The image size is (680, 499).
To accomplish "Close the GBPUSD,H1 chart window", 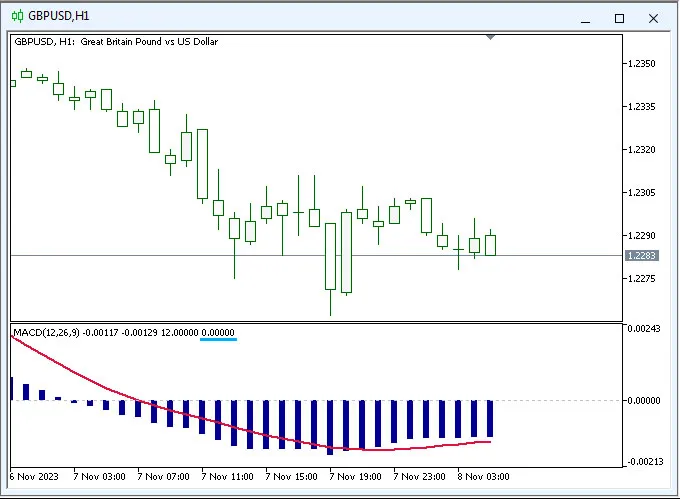I will (x=654, y=18).
